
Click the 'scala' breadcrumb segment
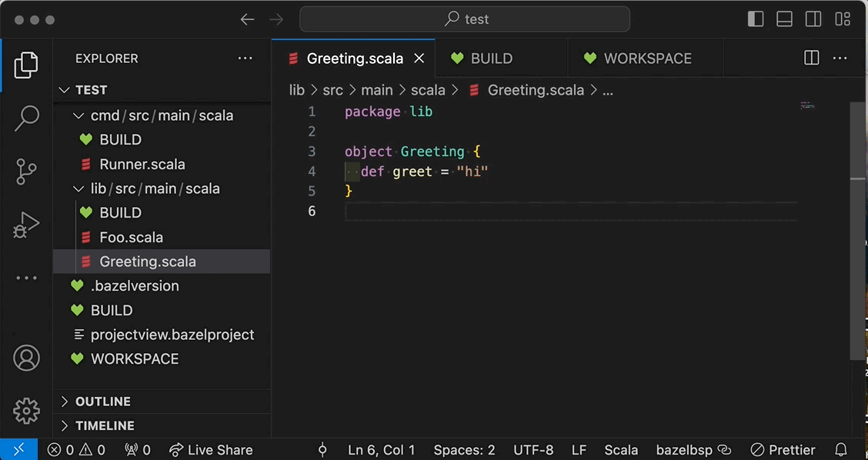(x=428, y=90)
